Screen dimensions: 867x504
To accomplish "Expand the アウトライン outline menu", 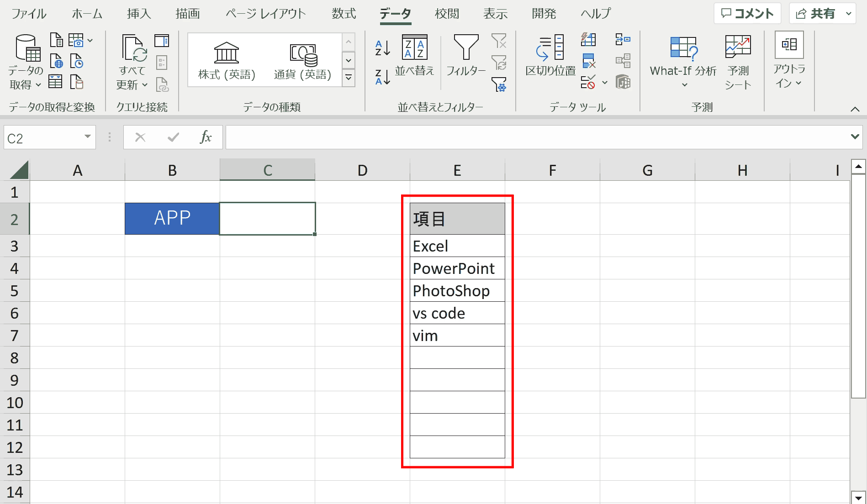I will pyautogui.click(x=789, y=60).
